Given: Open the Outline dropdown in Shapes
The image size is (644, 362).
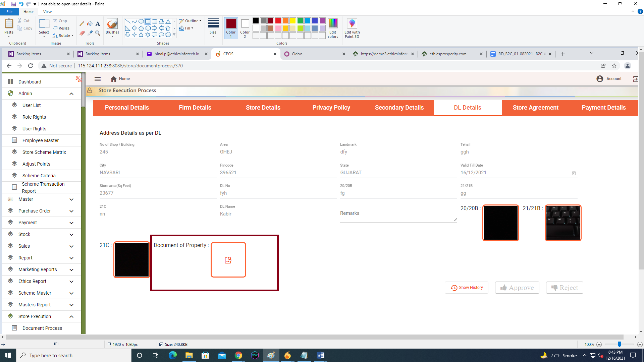Looking at the screenshot, I should [191, 21].
